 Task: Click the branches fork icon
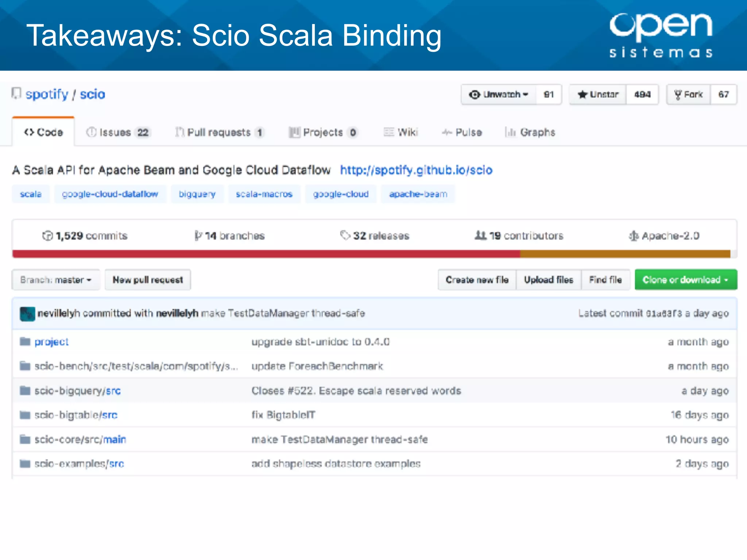[x=198, y=236]
